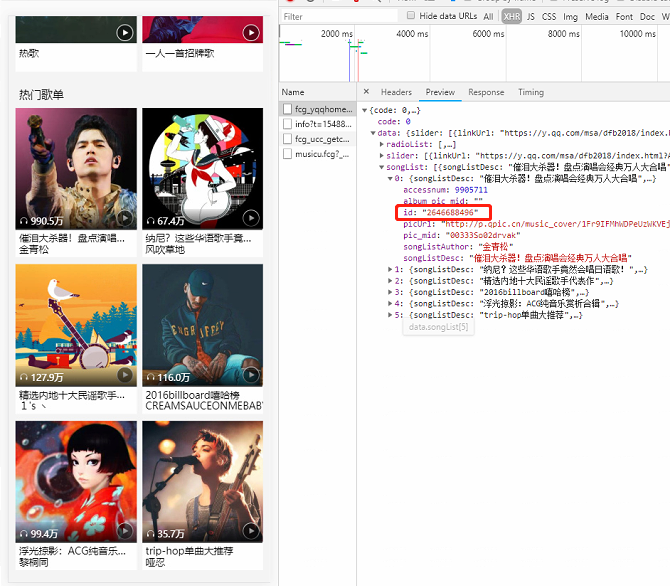
Task: Filter requests by Doc
Action: 647,16
